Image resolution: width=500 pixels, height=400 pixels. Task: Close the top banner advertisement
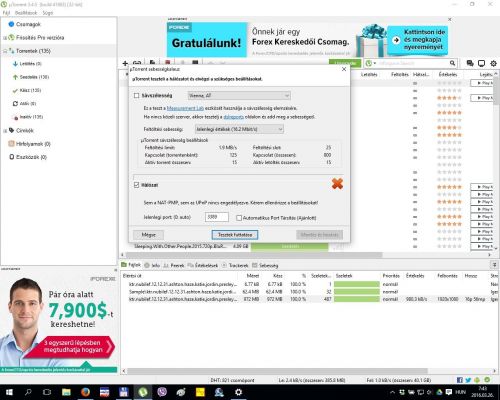click(449, 20)
